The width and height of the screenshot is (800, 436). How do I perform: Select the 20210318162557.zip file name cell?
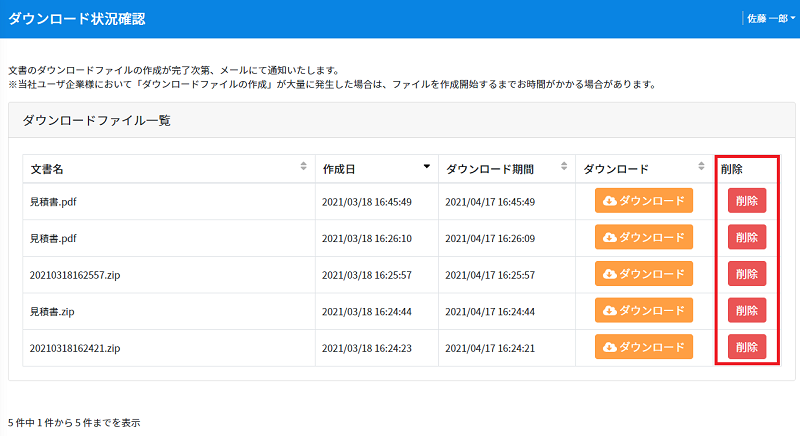click(169, 275)
